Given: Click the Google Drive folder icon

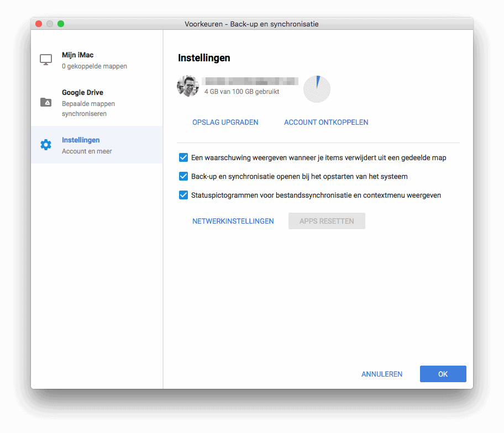Looking at the screenshot, I should pyautogui.click(x=46, y=102).
